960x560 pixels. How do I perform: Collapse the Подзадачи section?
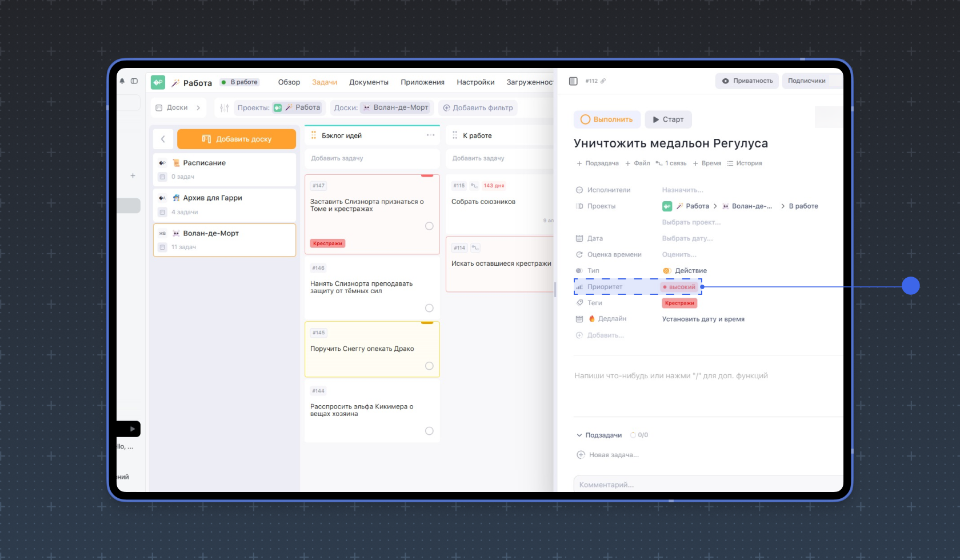click(x=579, y=435)
